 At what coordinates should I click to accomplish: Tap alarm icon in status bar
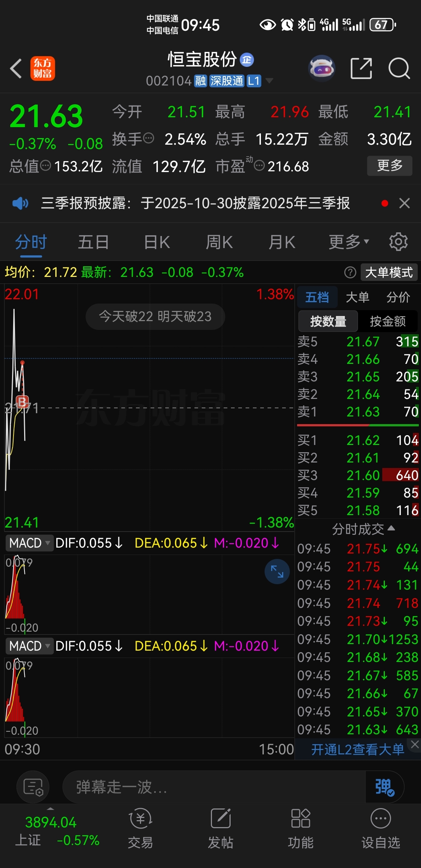tap(287, 25)
